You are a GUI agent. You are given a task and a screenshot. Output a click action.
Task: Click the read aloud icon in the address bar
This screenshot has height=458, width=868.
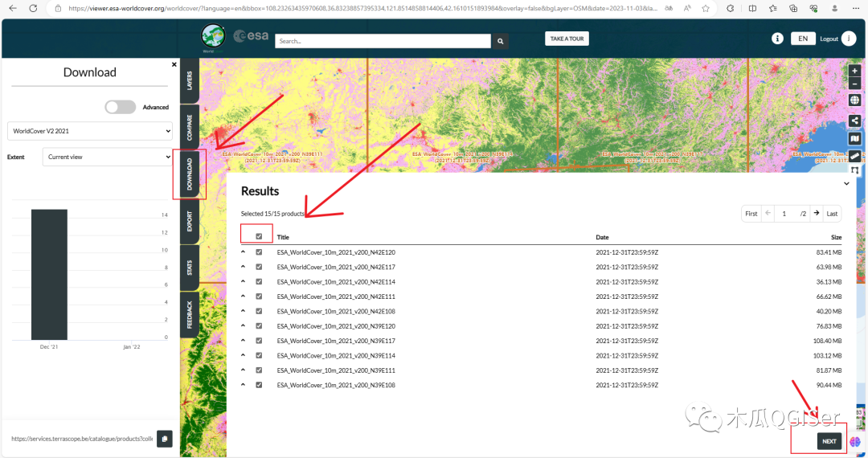point(687,8)
